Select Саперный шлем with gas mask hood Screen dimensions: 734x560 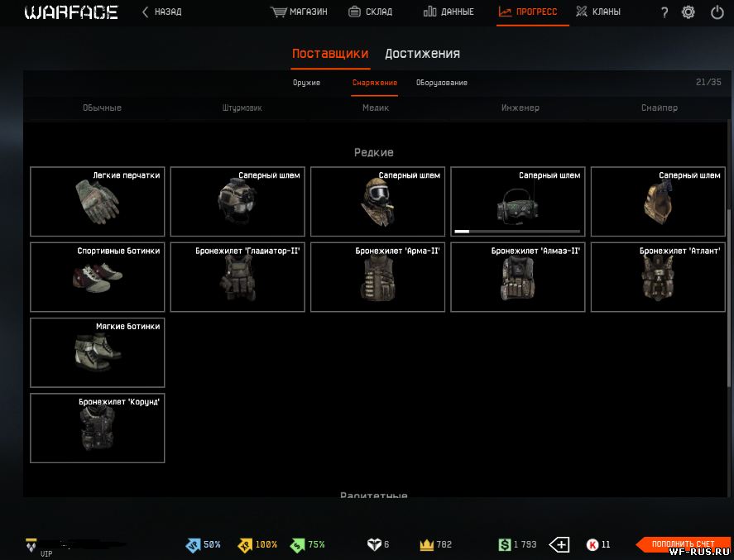pyautogui.click(x=378, y=202)
